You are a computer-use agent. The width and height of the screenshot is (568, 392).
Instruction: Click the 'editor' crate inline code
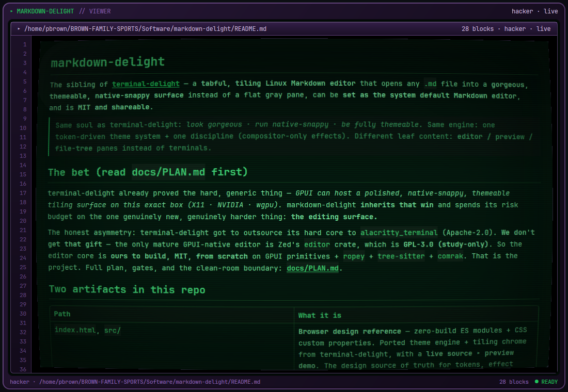click(317, 244)
